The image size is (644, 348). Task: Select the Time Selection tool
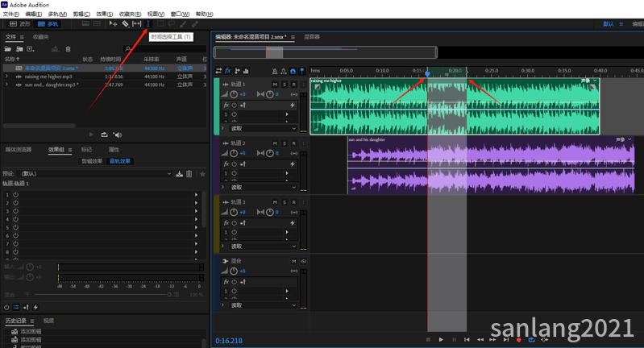147,24
